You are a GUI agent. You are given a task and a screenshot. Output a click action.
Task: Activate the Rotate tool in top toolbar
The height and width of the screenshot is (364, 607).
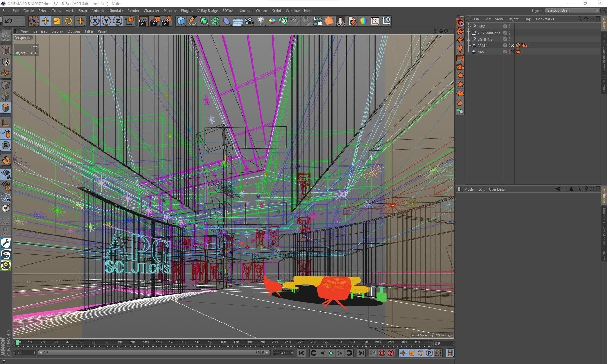click(x=68, y=21)
